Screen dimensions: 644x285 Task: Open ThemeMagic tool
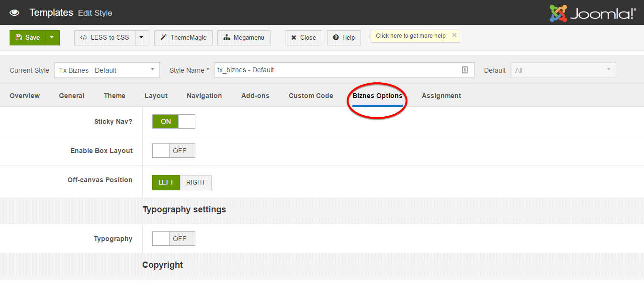pyautogui.click(x=183, y=38)
